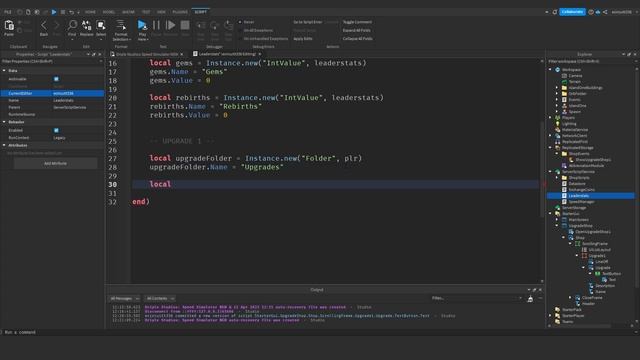
Task: Click the undo arrow in quick access bar
Action: pyautogui.click(x=71, y=12)
